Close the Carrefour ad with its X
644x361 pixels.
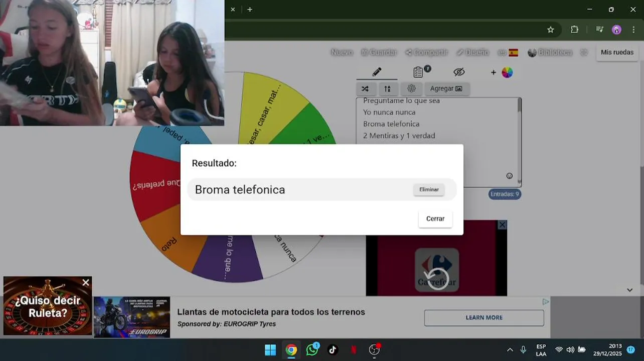click(x=502, y=225)
